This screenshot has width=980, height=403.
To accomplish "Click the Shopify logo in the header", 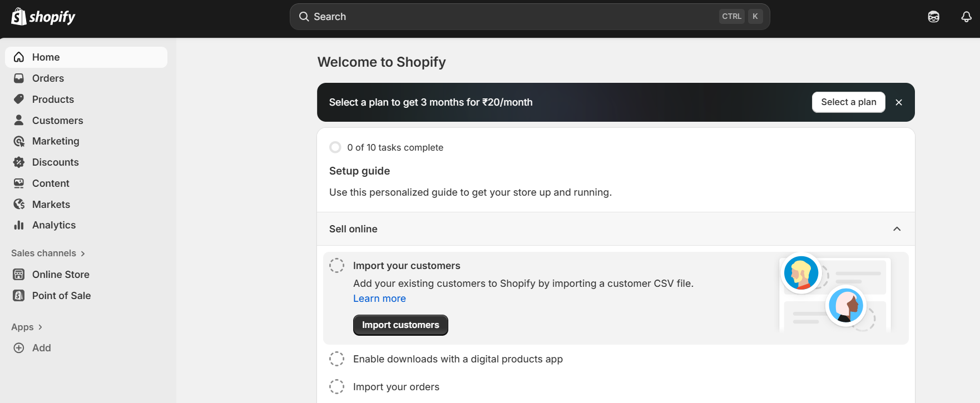I will [x=43, y=17].
